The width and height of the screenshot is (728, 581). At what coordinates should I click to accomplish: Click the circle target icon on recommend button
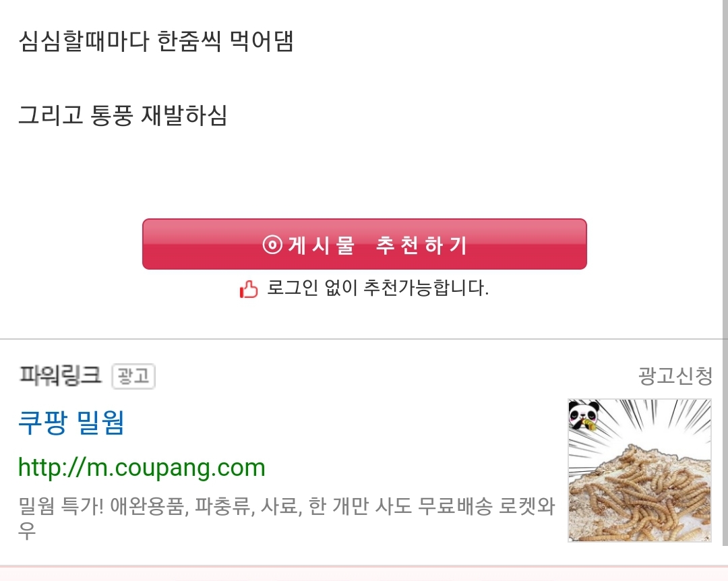pos(272,245)
